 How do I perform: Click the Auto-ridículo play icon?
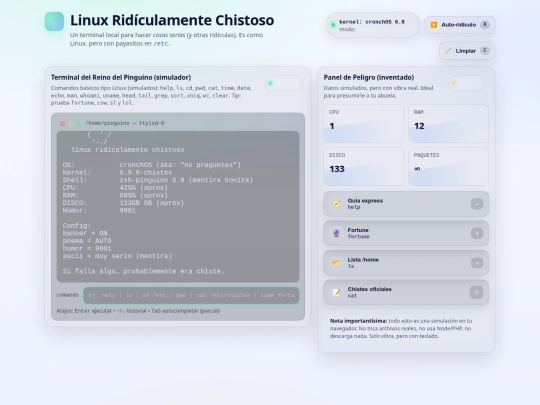434,25
